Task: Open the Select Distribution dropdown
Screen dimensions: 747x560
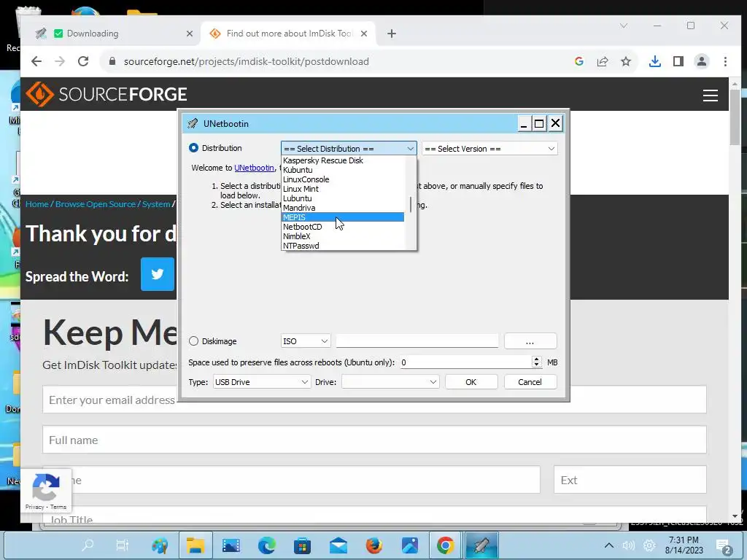Action: [x=349, y=149]
